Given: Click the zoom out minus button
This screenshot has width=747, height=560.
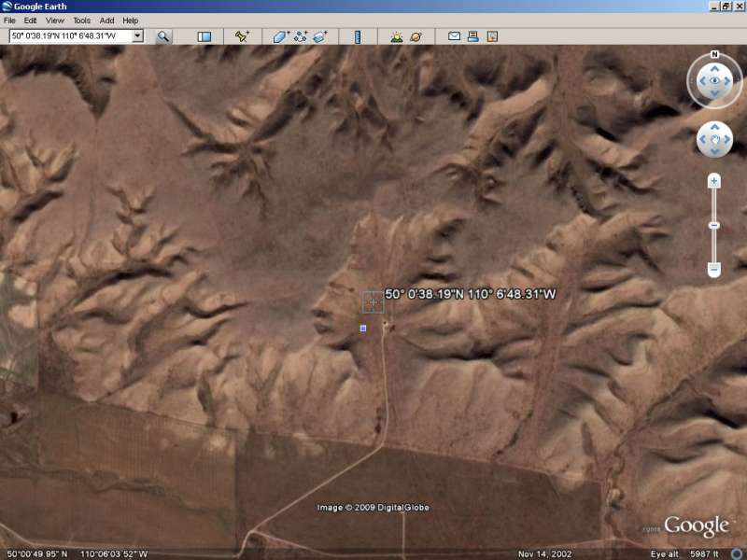Looking at the screenshot, I should (714, 269).
